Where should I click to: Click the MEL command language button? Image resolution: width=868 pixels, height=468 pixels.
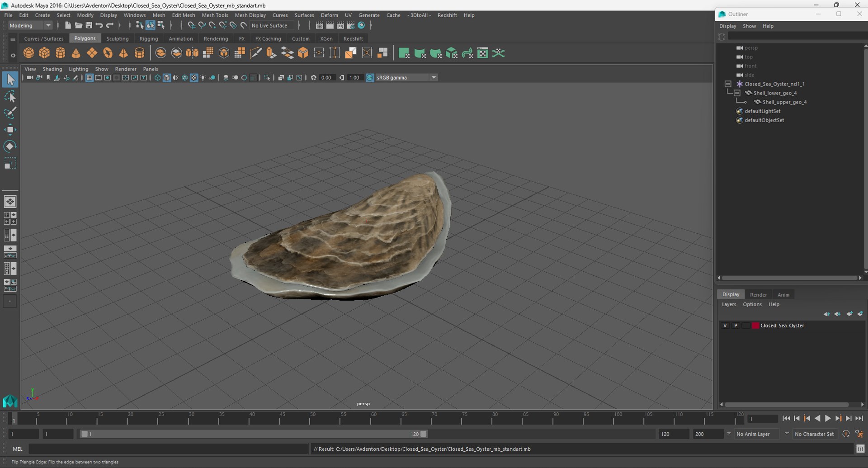coord(18,449)
